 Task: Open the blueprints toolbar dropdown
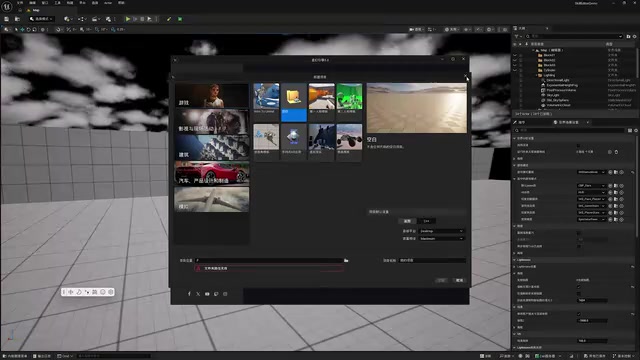pos(82,19)
